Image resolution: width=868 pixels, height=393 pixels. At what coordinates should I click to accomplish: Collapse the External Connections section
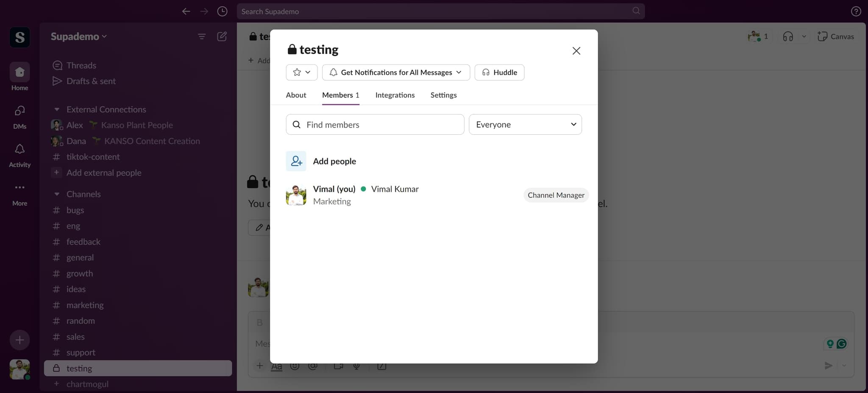[x=57, y=109]
